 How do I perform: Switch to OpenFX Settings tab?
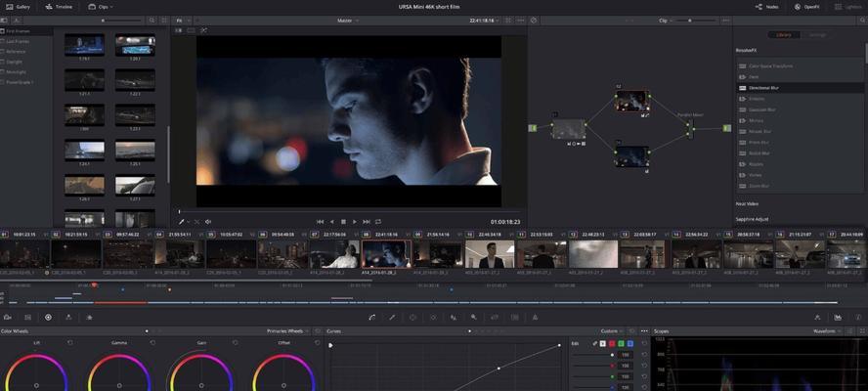[817, 35]
